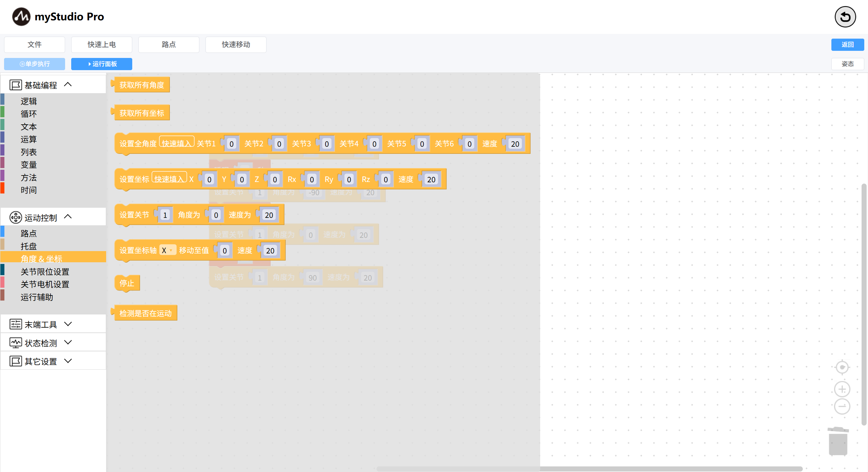The image size is (868, 472).
Task: Click the trash can icon
Action: (838, 441)
